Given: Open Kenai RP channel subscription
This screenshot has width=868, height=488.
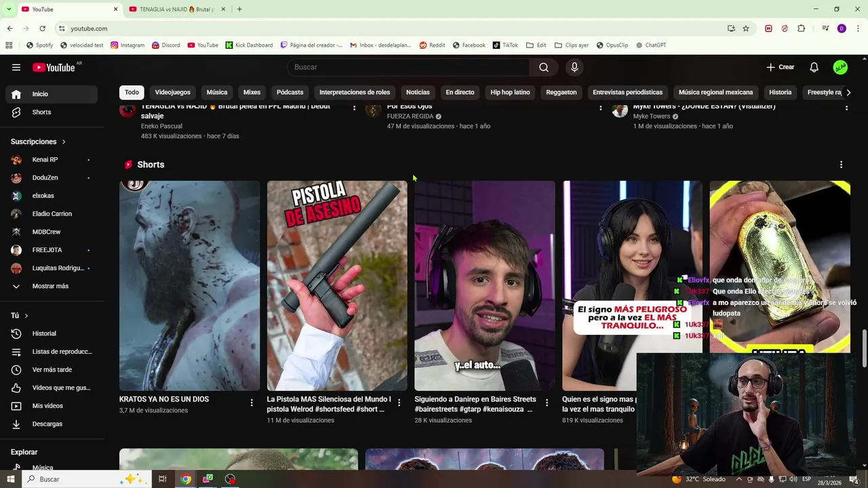Looking at the screenshot, I should click(x=52, y=159).
